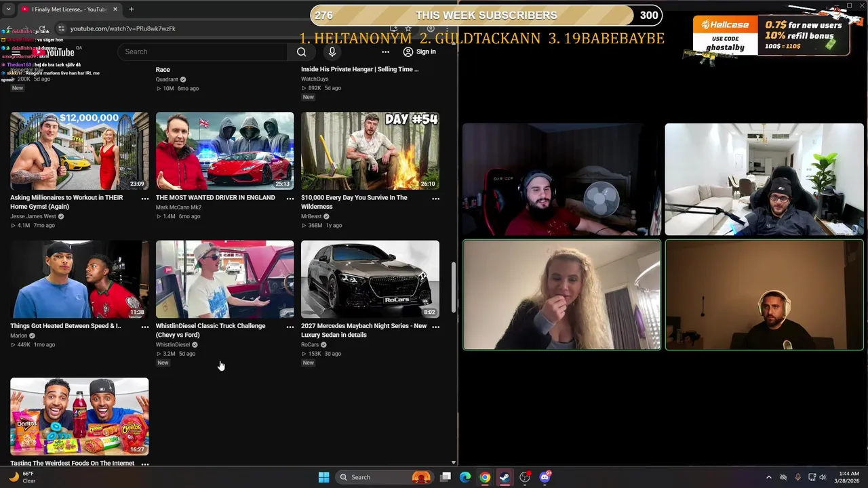Viewport: 868px width, 488px height.
Task: Open the 'Asking Millionaires to Workout' video thumbnail
Action: [79, 150]
